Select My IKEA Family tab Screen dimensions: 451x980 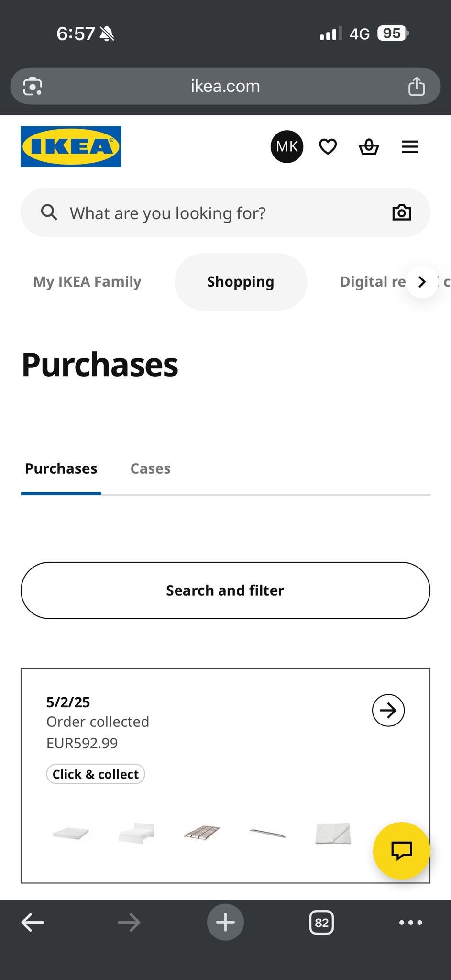tap(87, 282)
